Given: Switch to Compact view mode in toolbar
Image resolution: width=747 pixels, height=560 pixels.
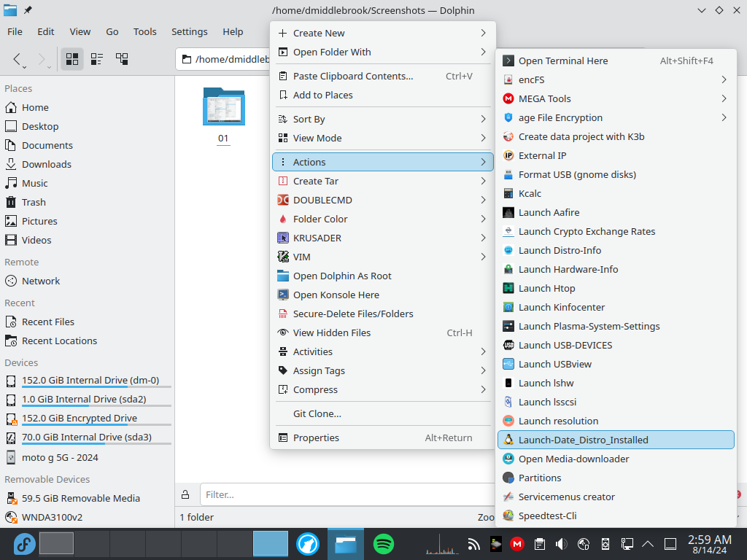Looking at the screenshot, I should (x=97, y=59).
